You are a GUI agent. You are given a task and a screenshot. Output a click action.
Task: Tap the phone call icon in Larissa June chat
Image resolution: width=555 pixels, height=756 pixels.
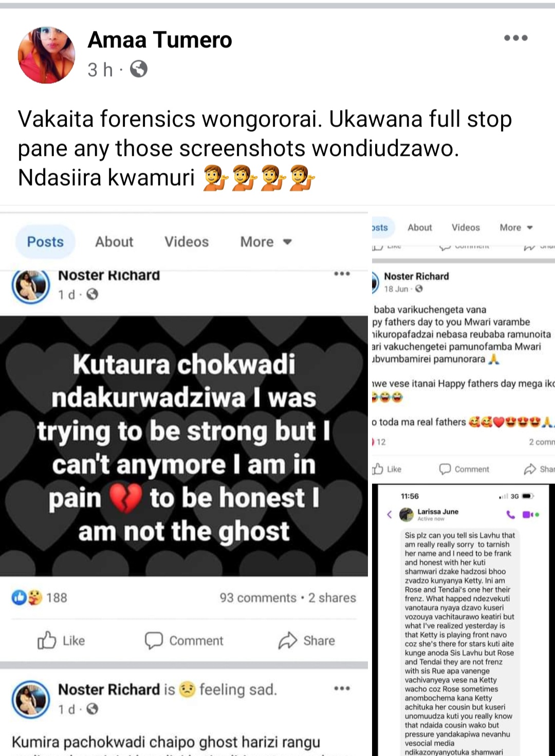(510, 514)
